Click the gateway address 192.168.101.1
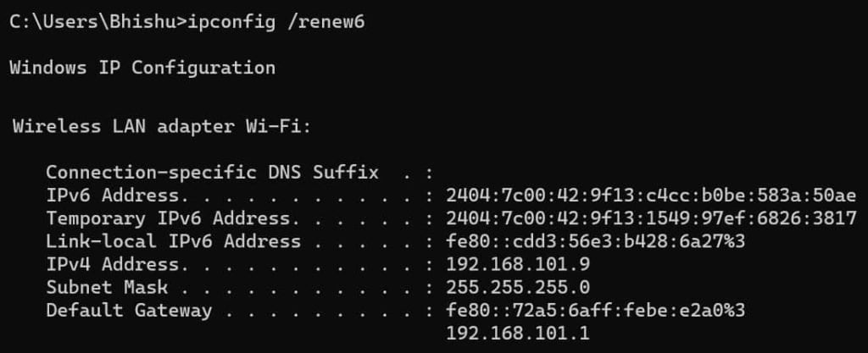Screen dimensions: 868x353 click(x=518, y=334)
